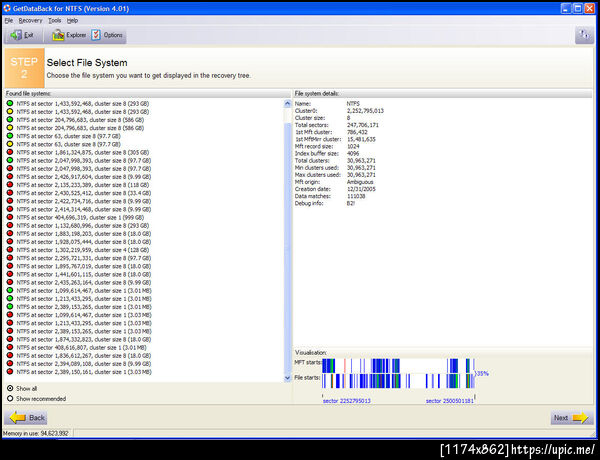The height and width of the screenshot is (460, 600).
Task: Open the File menu
Action: [x=8, y=20]
